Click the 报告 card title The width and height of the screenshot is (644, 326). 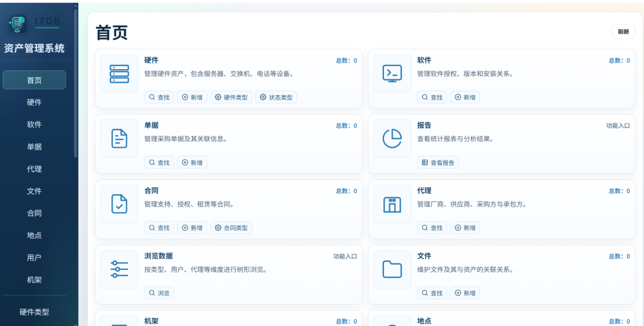pyautogui.click(x=425, y=125)
